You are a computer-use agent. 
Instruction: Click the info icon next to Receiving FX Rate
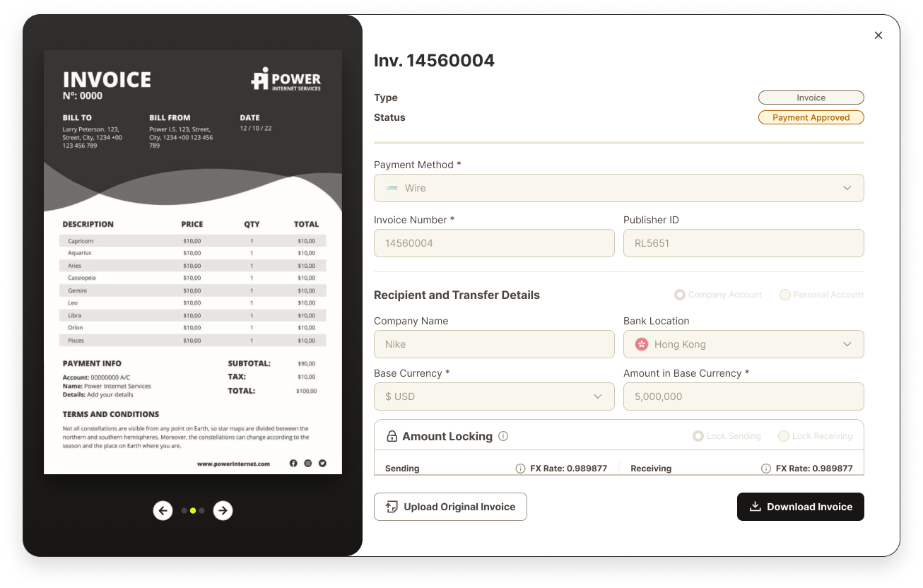pos(766,469)
